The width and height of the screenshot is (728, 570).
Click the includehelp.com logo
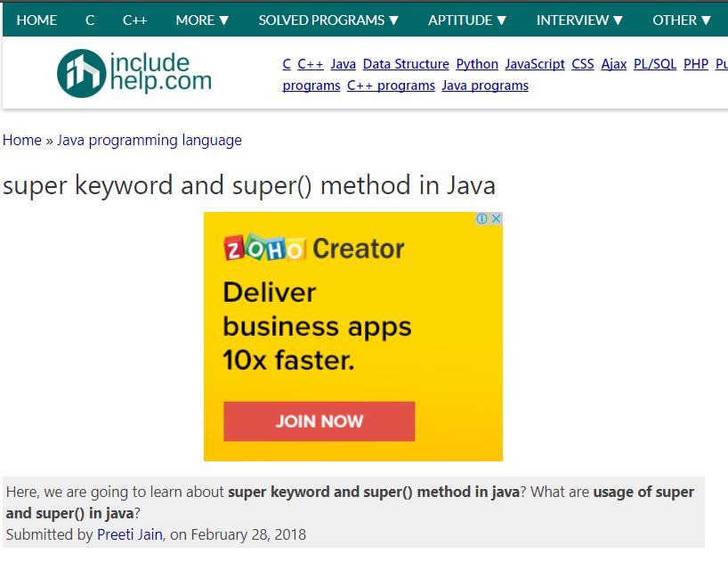[134, 73]
